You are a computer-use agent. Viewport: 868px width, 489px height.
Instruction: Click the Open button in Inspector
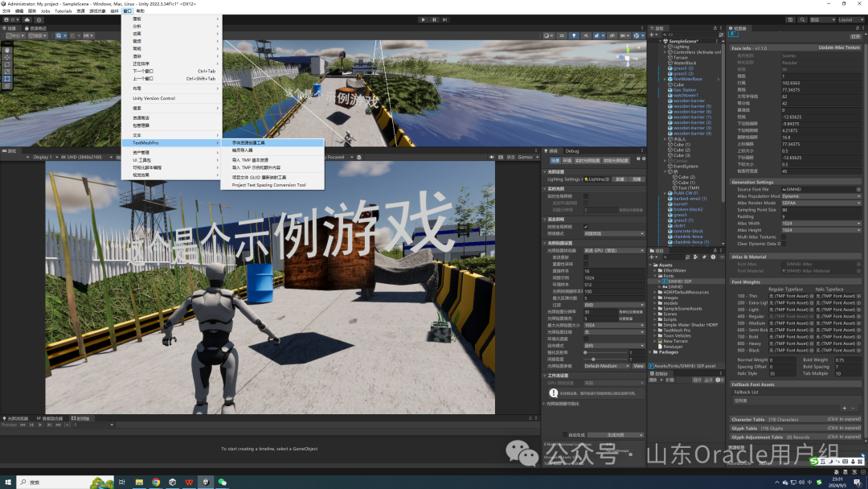856,36
